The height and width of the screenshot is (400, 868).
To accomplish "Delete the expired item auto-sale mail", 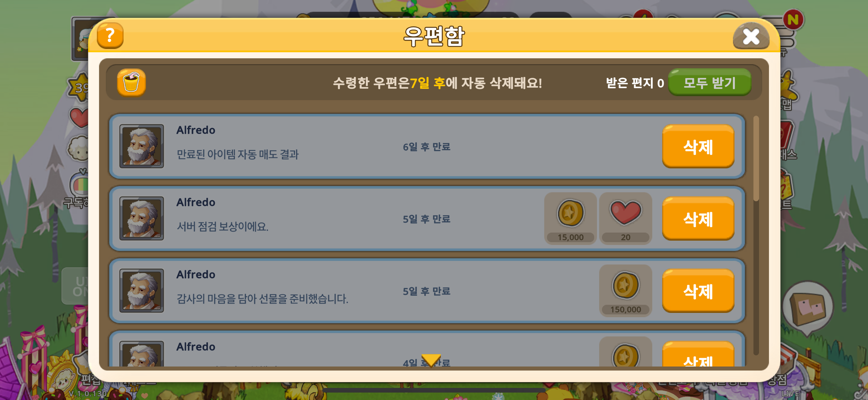I will tap(698, 146).
